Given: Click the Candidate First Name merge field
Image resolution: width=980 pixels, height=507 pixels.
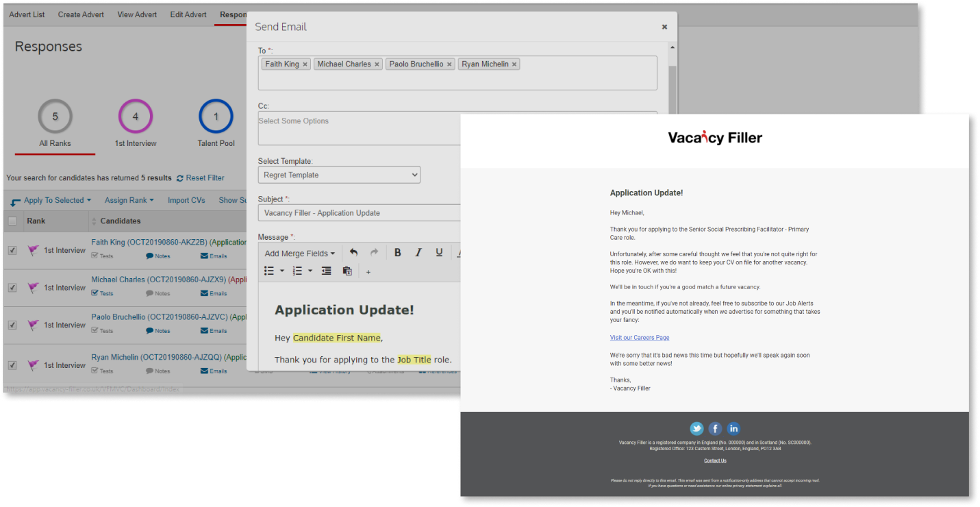Looking at the screenshot, I should coord(336,338).
